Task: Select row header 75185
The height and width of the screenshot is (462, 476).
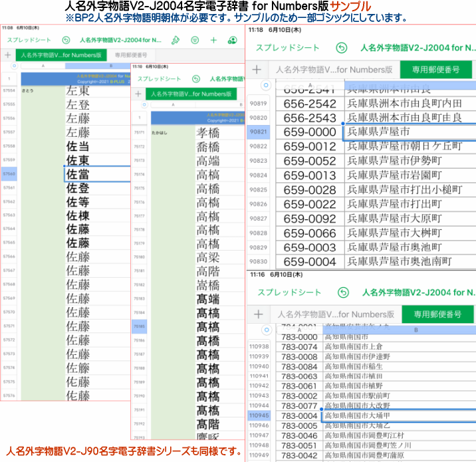Action: [140, 326]
